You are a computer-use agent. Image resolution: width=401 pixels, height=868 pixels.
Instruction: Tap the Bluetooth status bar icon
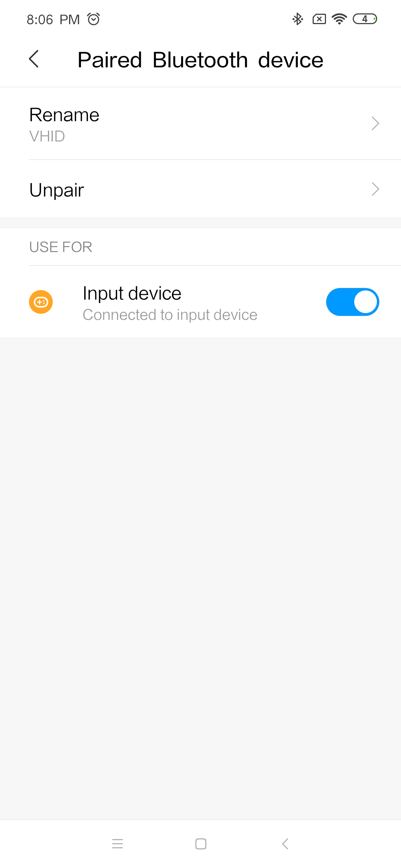point(297,19)
